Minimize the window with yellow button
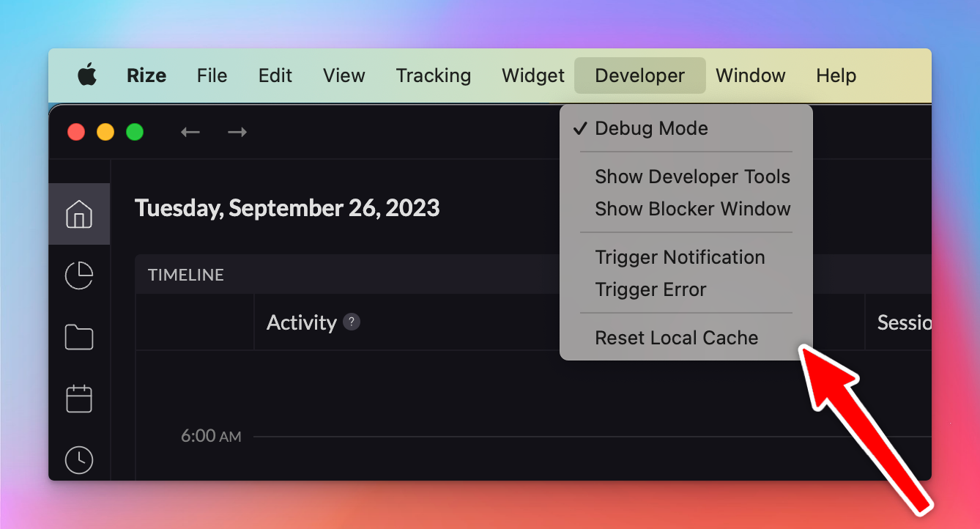 [x=105, y=132]
